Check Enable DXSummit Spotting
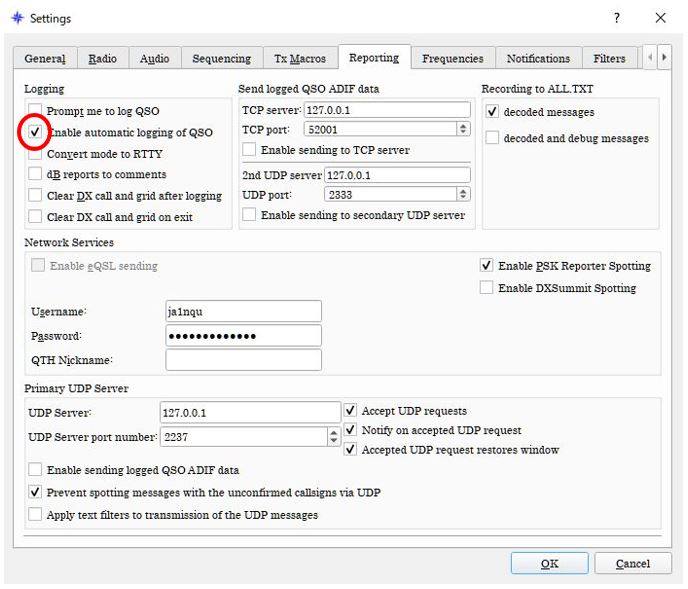This screenshot has height=589, width=688. [x=487, y=288]
